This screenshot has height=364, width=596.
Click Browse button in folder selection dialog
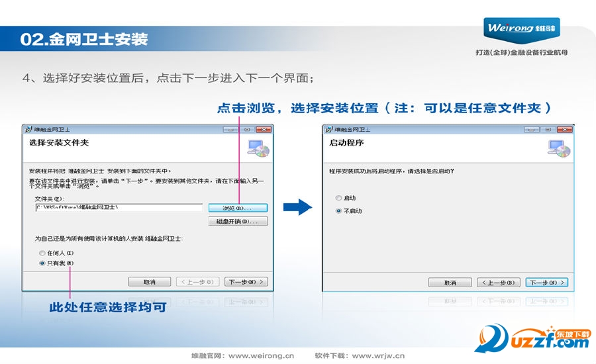pyautogui.click(x=238, y=208)
